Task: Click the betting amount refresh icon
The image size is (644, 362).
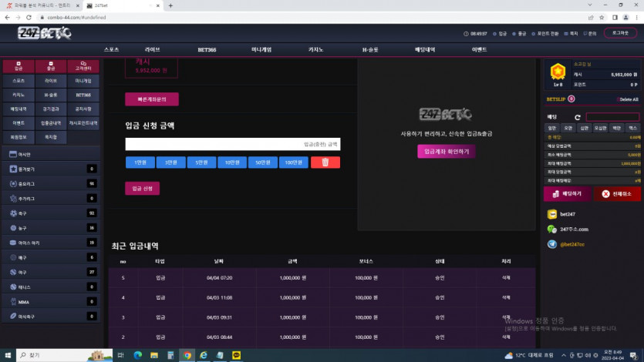Action: tap(577, 117)
